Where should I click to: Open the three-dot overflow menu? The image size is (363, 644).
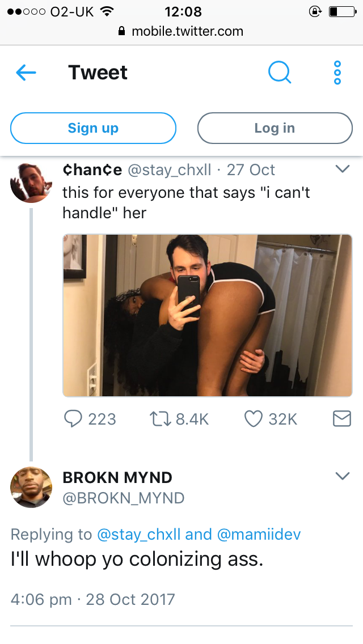[x=337, y=73]
